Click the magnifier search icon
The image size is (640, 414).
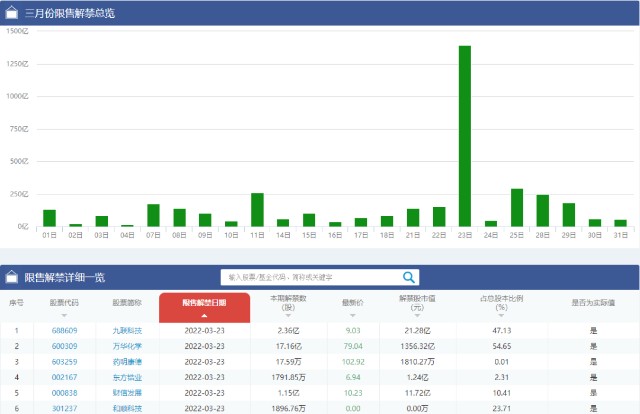[x=409, y=278]
